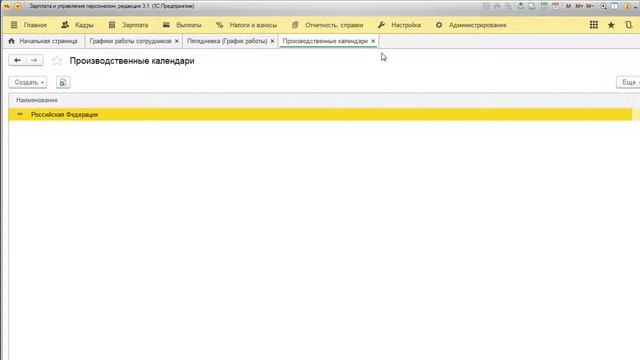Open the Администрирование section
Viewport: 640px width, 360px height.
point(471,25)
